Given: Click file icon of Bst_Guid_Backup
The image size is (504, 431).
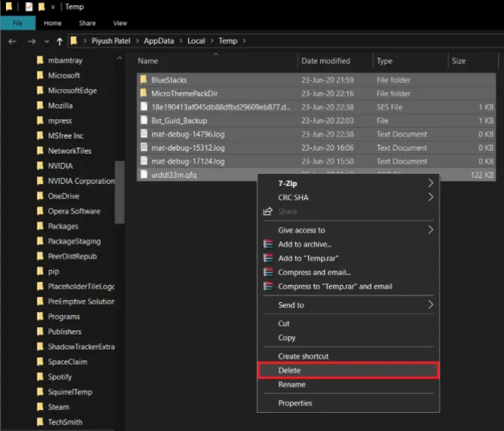Looking at the screenshot, I should (x=144, y=121).
